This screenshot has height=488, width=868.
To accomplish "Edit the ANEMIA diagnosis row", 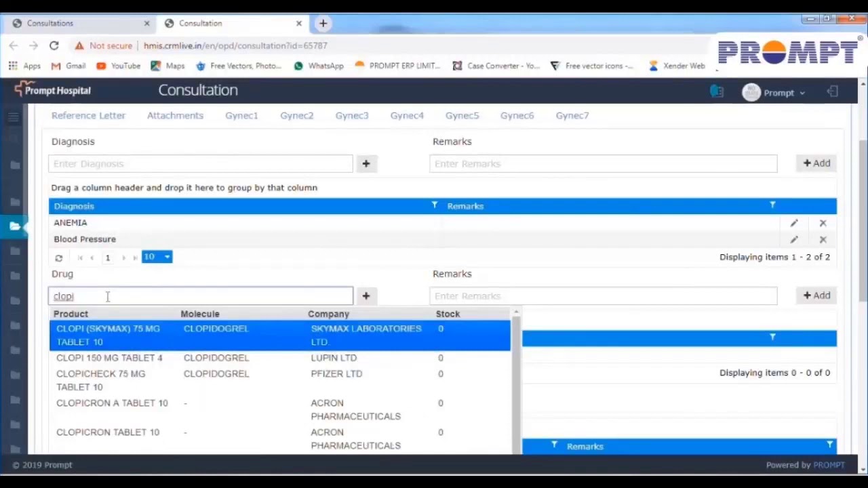I will (794, 223).
